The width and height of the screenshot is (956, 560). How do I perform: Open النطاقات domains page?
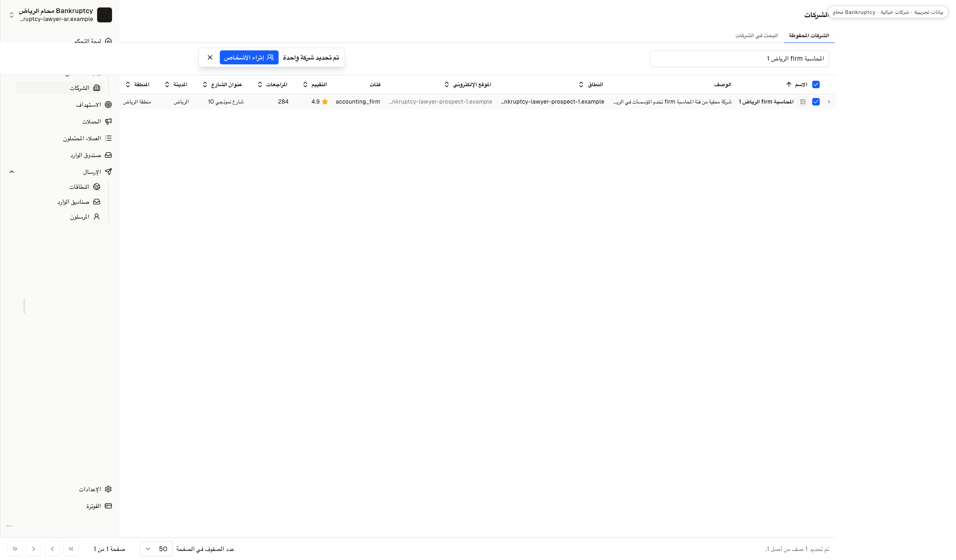pos(60,187)
